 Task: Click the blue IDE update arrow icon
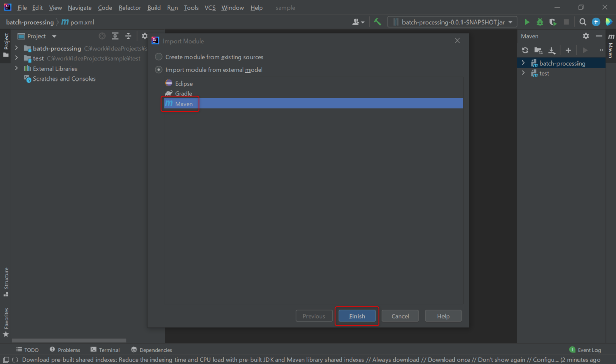pos(596,22)
